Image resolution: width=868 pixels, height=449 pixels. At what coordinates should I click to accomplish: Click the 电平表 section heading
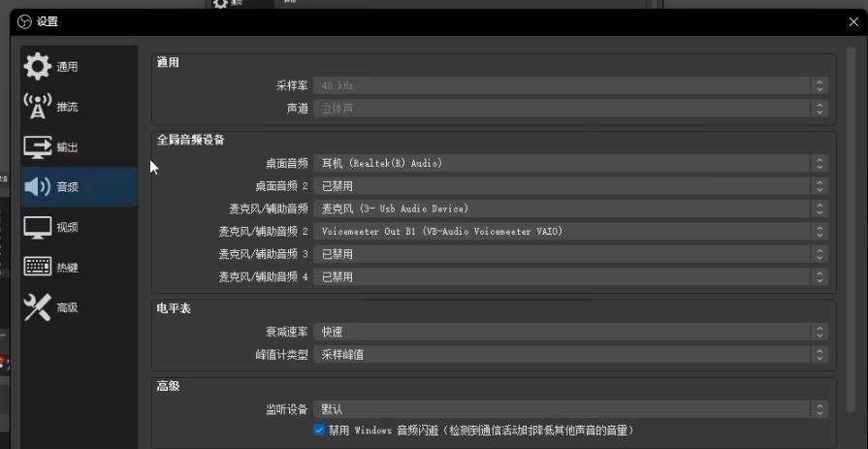[x=174, y=308]
